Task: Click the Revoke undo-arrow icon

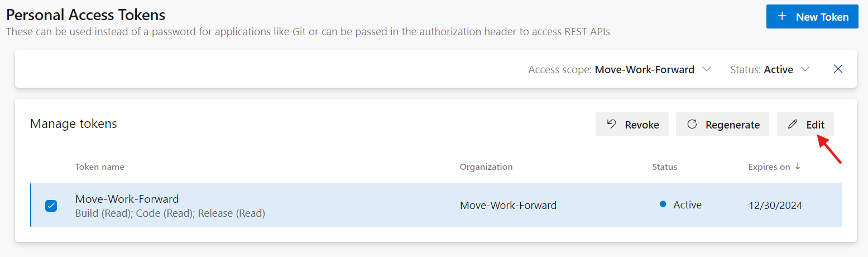Action: click(x=612, y=125)
